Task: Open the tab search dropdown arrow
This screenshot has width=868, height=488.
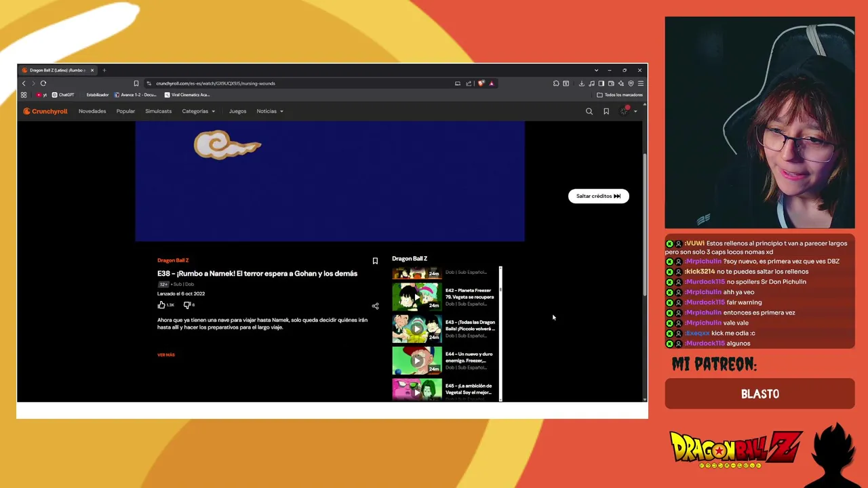Action: [596, 70]
